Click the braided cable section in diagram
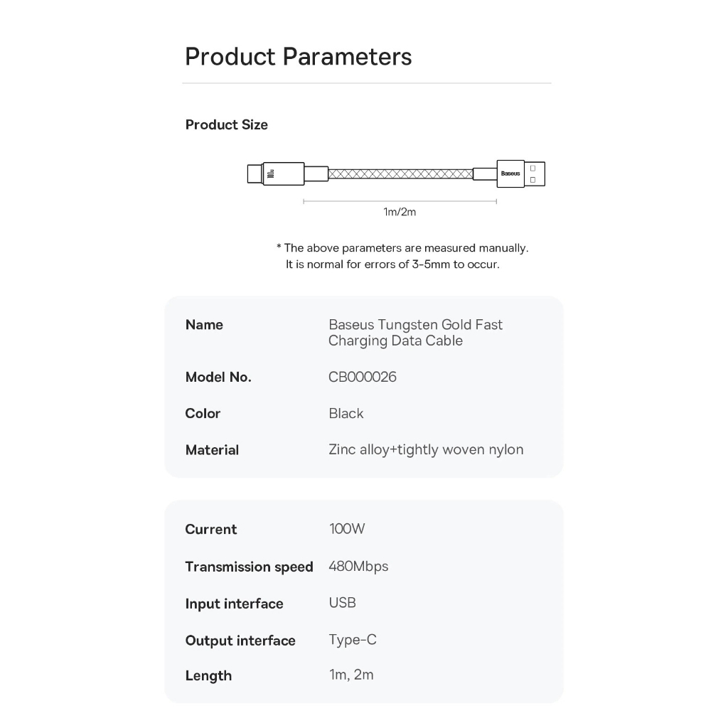 (x=400, y=173)
